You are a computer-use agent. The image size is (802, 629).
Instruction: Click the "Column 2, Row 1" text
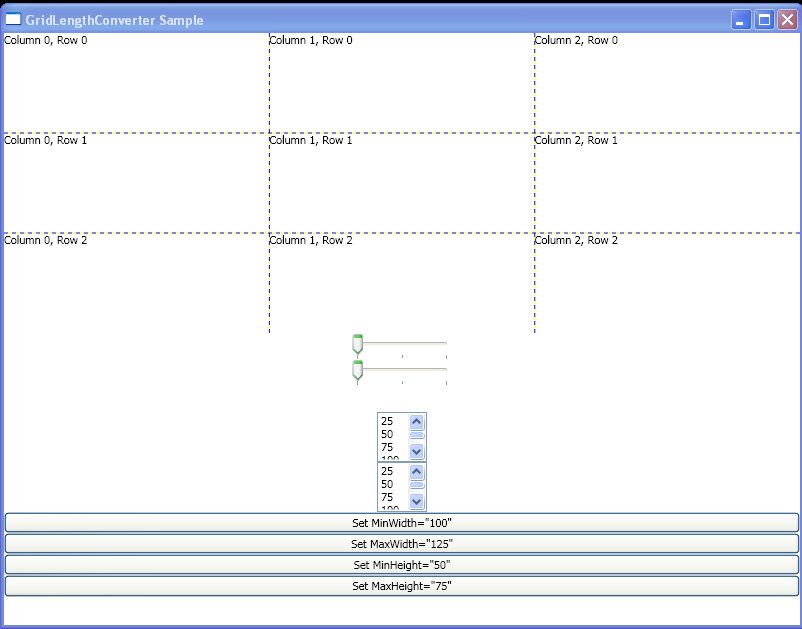click(x=576, y=140)
